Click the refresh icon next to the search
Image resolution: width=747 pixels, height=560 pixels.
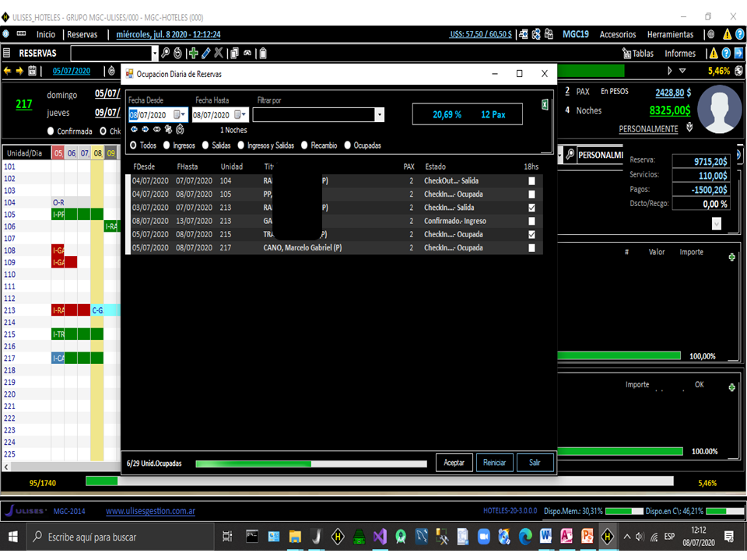[179, 54]
